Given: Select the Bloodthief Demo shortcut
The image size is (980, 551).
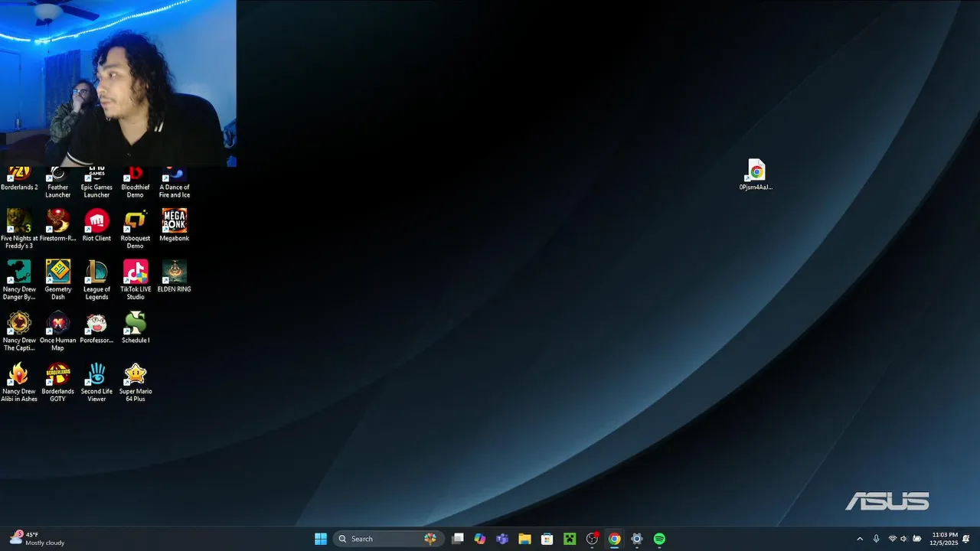Looking at the screenshot, I should 136,183.
